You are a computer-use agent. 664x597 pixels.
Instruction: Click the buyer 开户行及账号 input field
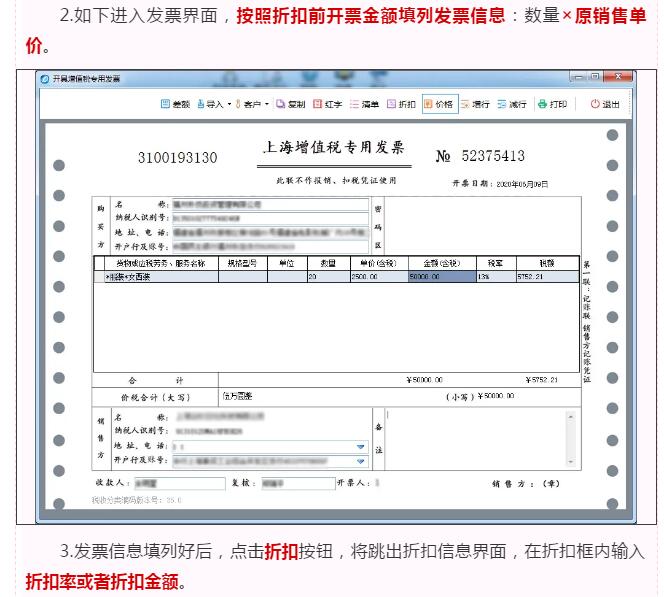270,246
